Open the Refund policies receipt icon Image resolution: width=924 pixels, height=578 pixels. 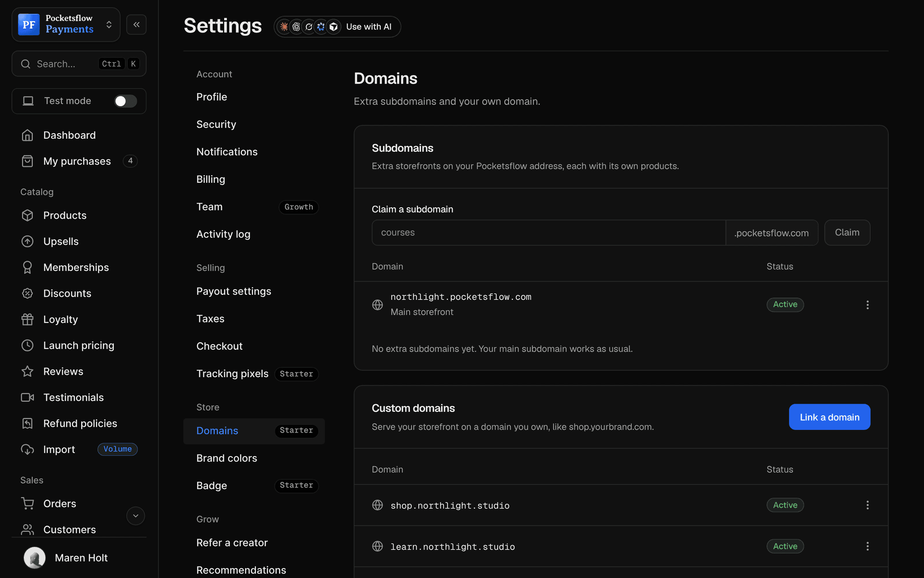[28, 424]
